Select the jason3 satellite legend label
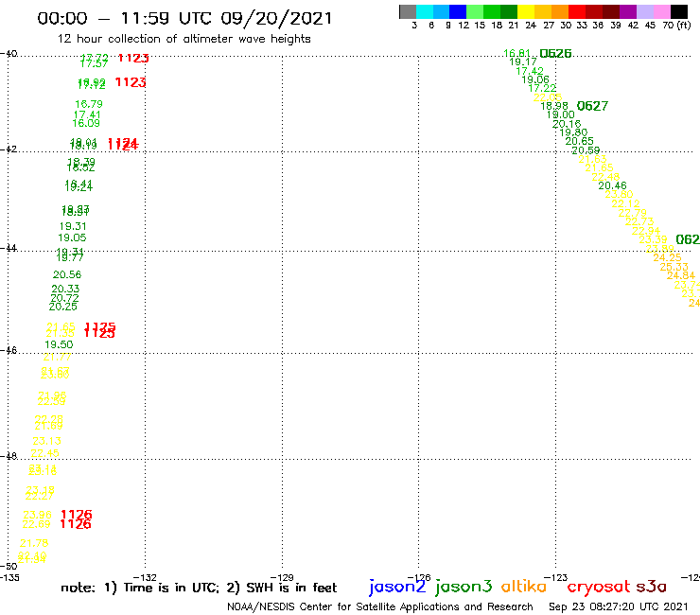700x615 pixels. pyautogui.click(x=464, y=587)
